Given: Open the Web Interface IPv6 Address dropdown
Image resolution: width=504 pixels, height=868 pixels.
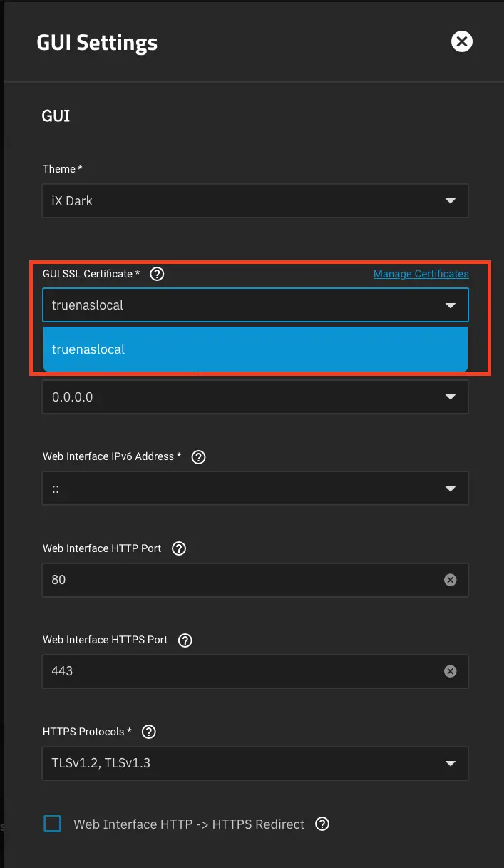Looking at the screenshot, I should 451,489.
